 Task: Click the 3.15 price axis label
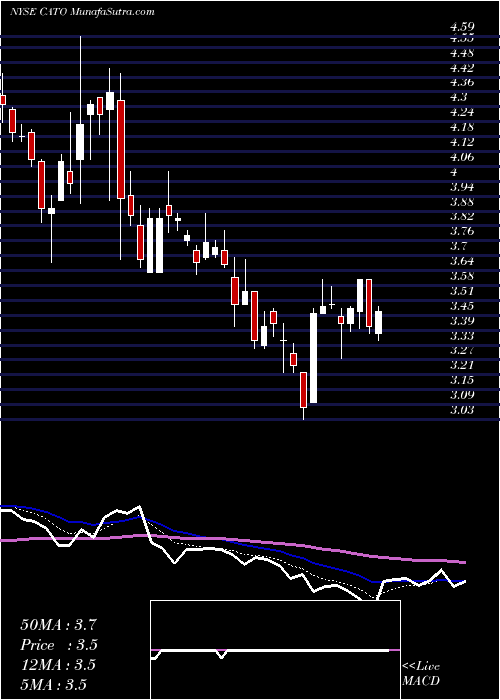(x=462, y=379)
